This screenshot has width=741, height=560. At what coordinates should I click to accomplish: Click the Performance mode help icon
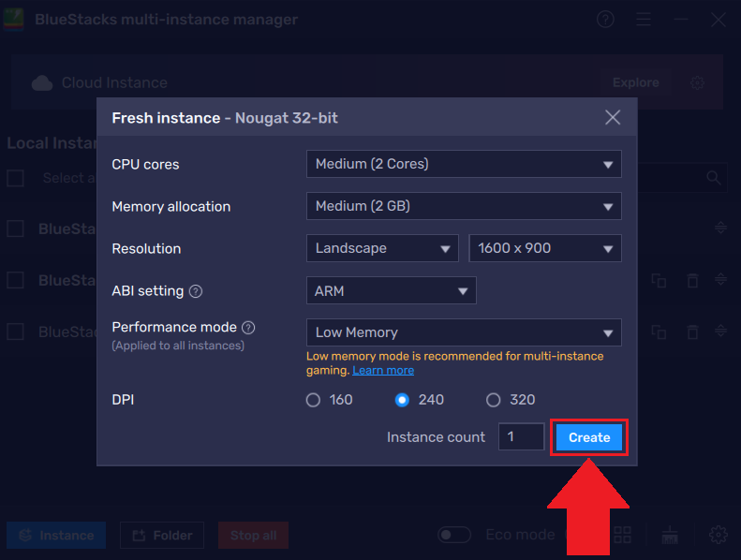coord(248,328)
